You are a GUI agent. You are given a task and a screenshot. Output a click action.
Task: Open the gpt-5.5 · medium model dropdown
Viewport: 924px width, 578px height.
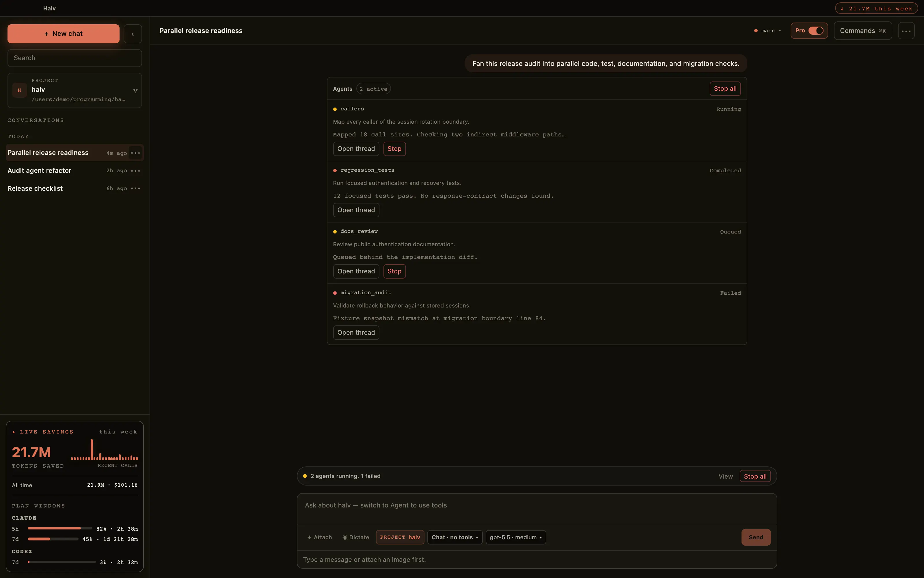click(x=515, y=537)
